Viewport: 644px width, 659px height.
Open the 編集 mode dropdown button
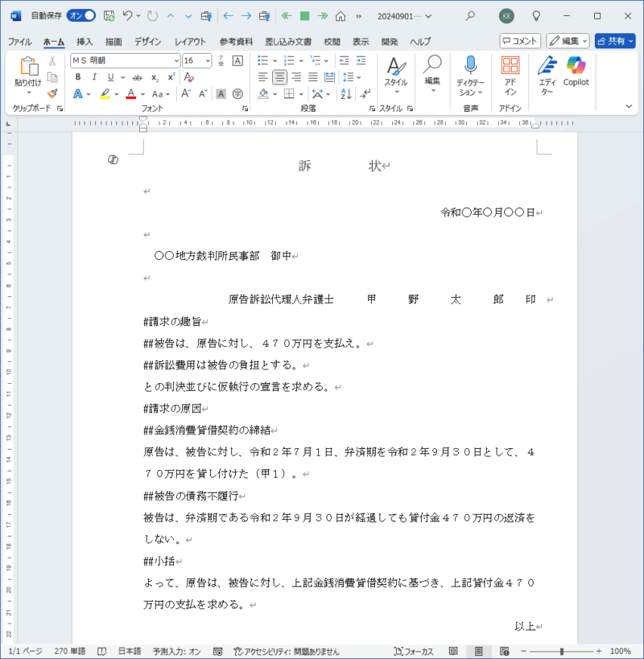(568, 41)
